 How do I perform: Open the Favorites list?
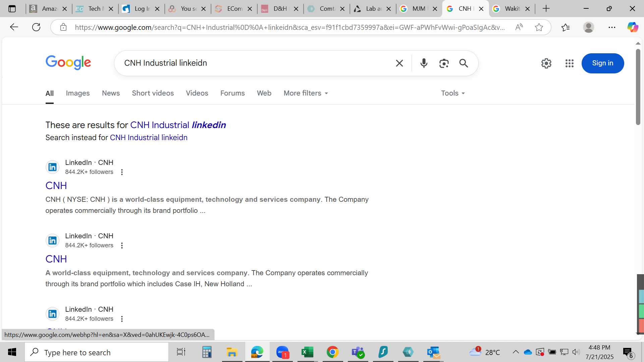pos(566,27)
